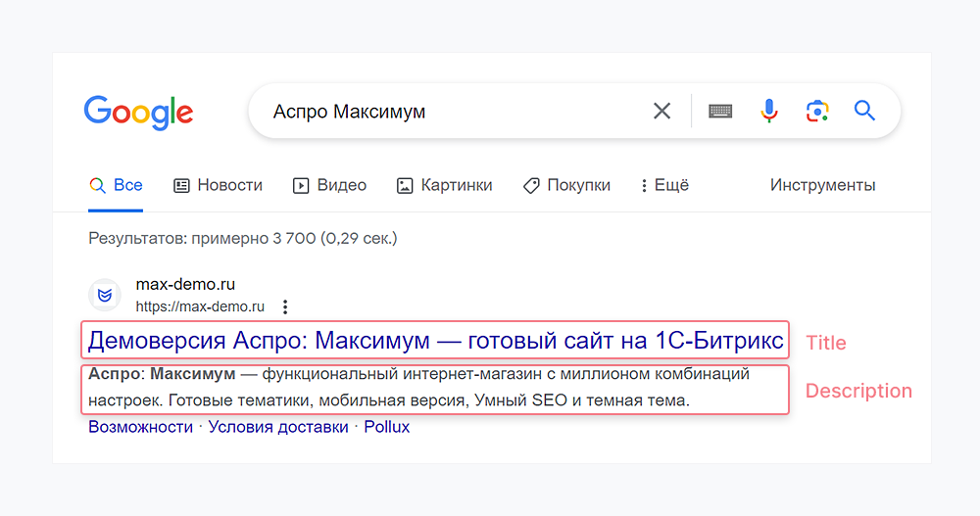Switch to the Новости tab
This screenshot has width=980, height=516.
pyautogui.click(x=219, y=185)
